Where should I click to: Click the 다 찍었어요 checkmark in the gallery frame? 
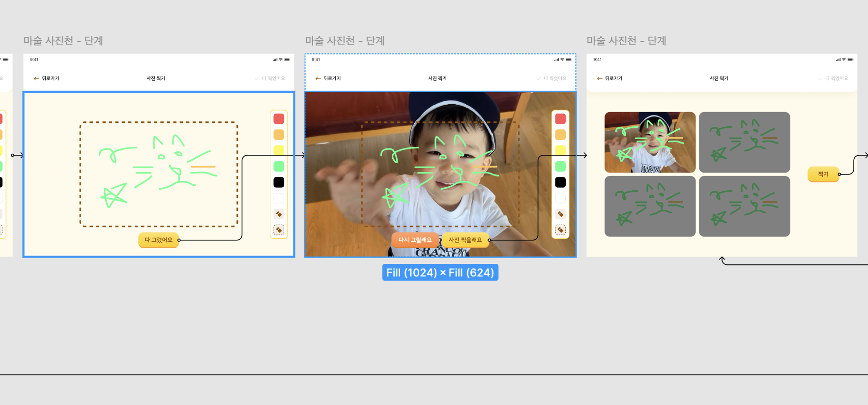point(820,79)
